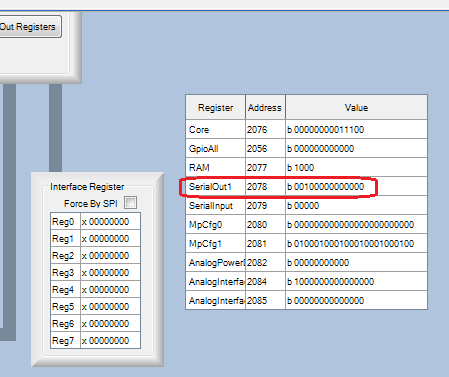Click the Reg7 label cell

[x=65, y=341]
